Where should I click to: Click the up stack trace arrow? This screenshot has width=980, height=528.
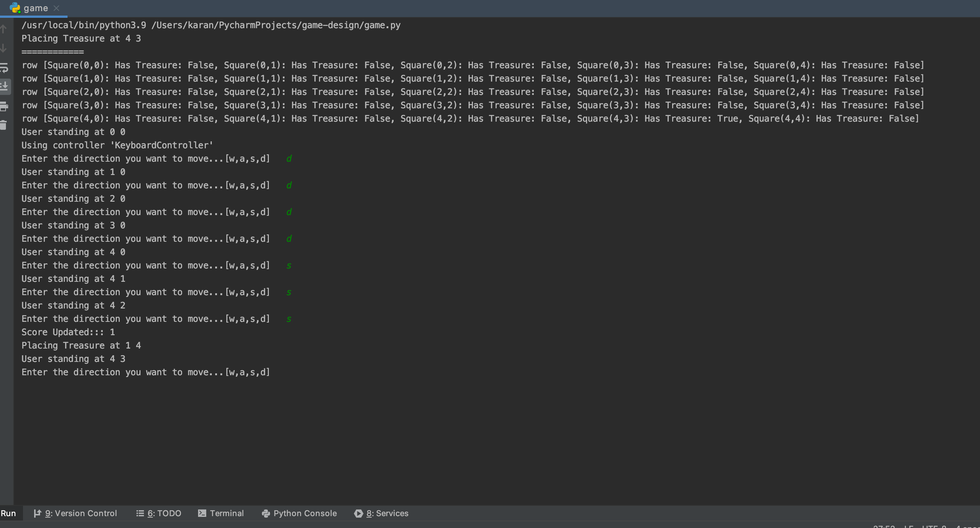4,29
